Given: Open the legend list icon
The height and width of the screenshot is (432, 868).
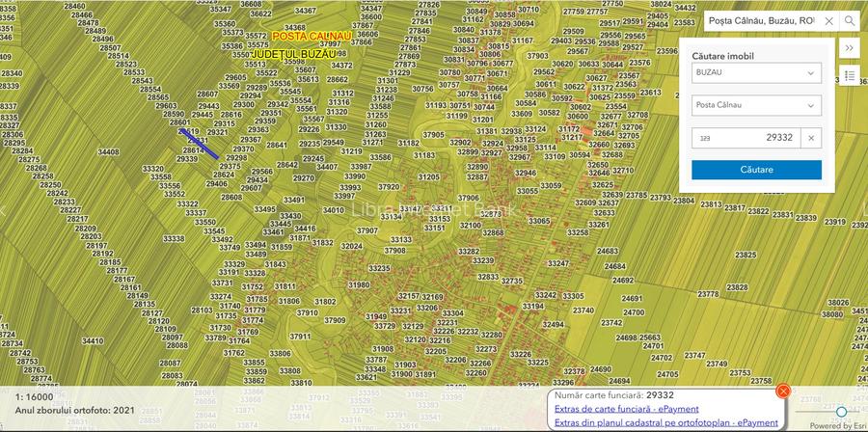Looking at the screenshot, I should pyautogui.click(x=849, y=74).
